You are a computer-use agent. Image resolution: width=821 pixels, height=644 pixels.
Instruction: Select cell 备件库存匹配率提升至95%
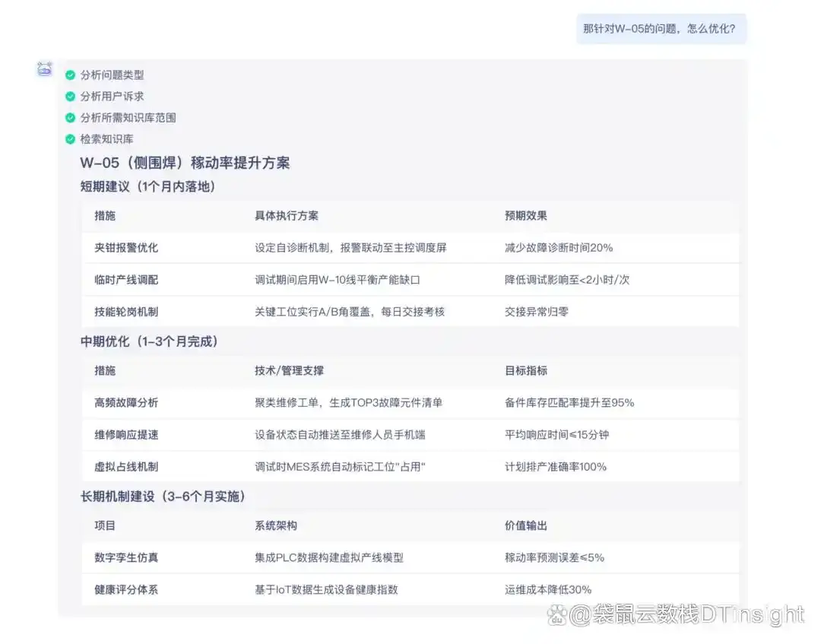(569, 403)
